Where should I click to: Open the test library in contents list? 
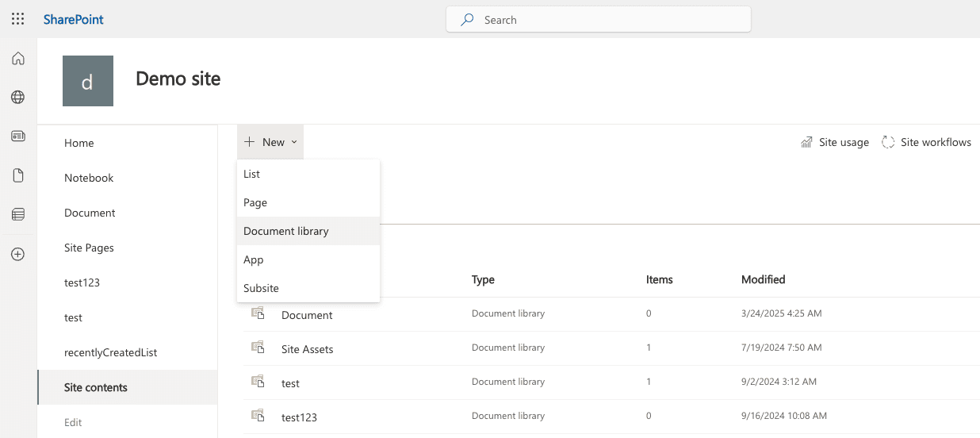(x=290, y=383)
